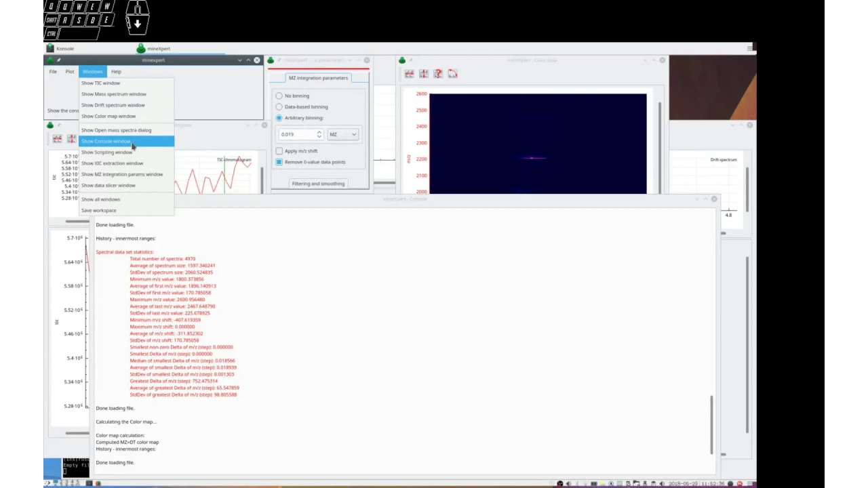Click the vertical range tool icon in TIC window toolbar
868x488 pixels.
click(x=71, y=139)
